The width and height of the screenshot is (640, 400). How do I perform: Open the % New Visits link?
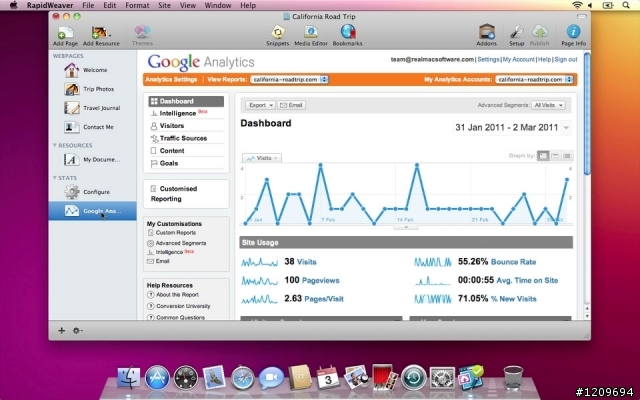pos(513,299)
